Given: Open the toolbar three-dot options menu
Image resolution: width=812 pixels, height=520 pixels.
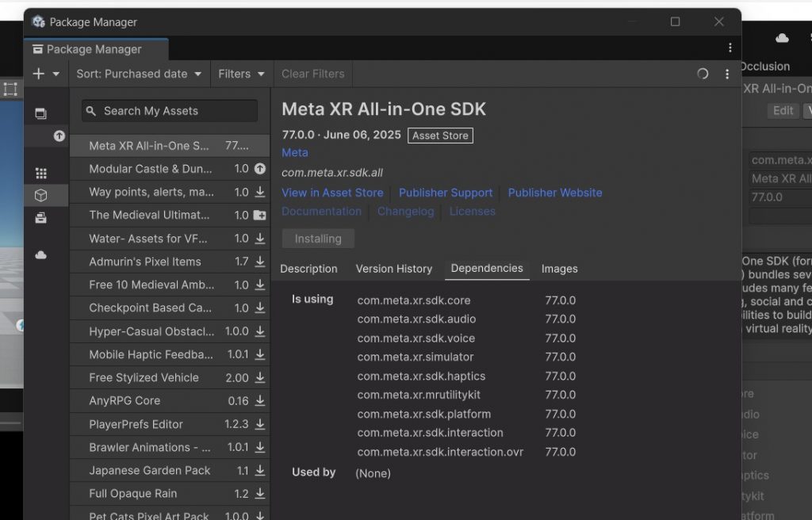Looking at the screenshot, I should pyautogui.click(x=727, y=74).
